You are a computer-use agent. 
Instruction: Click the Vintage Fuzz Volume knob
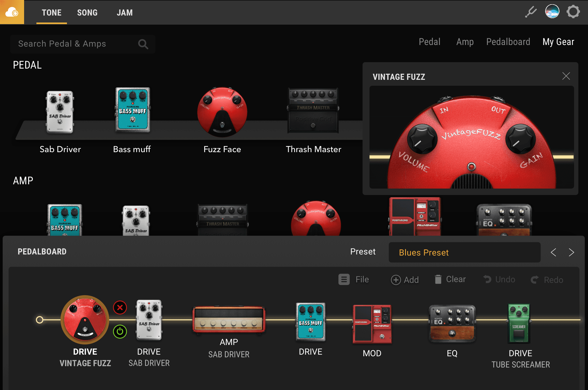tap(422, 139)
